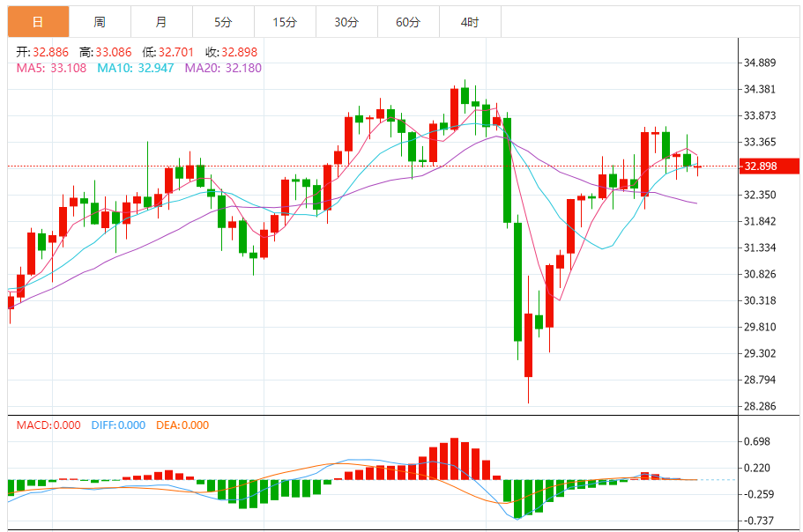The image size is (803, 532).
Task: Click the MA20: 32.180 indicator label
Action: click(x=223, y=68)
